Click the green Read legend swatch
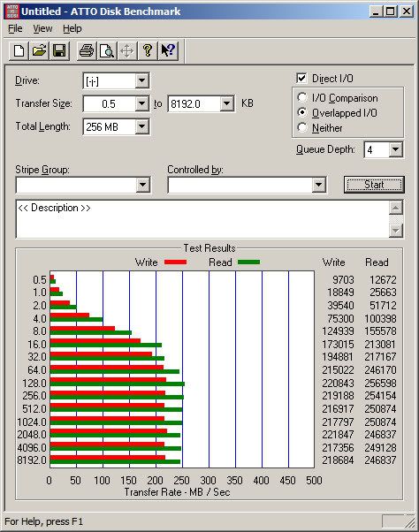Viewport: 419px width, 532px height. pos(248,262)
